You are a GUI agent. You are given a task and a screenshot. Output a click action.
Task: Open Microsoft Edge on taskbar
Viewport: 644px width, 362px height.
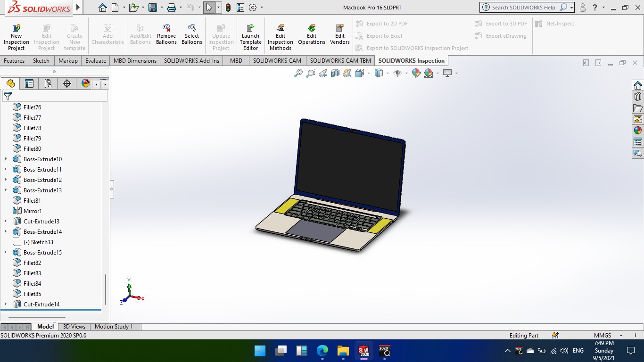coord(322,351)
